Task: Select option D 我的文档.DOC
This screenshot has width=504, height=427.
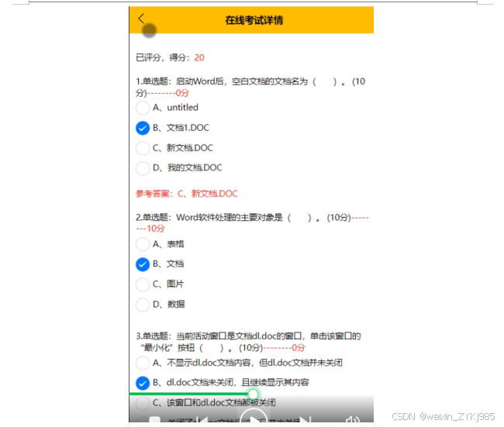Action: (x=143, y=168)
